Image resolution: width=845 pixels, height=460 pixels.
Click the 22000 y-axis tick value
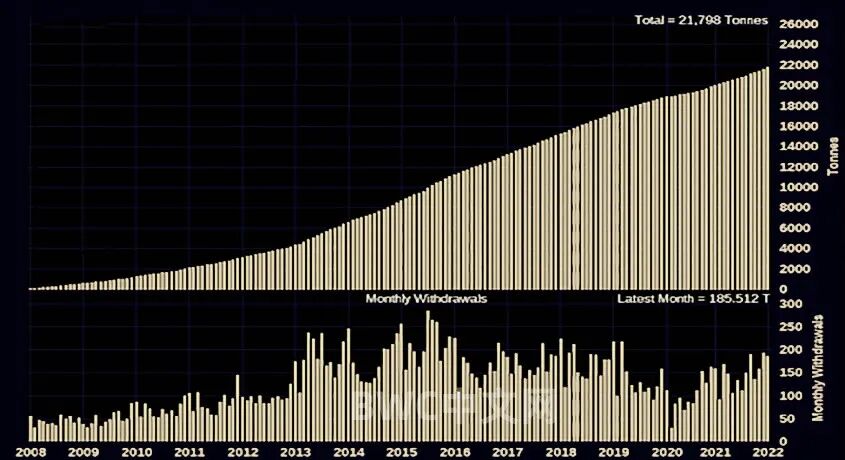tap(798, 65)
